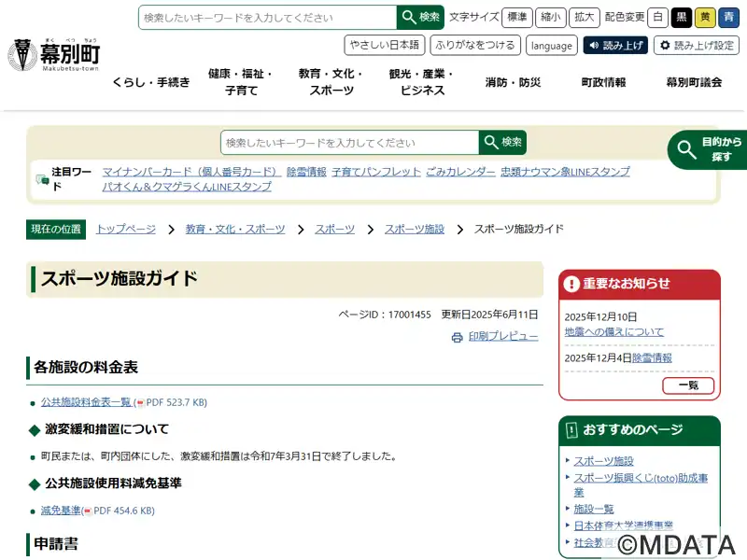Viewport: 747px width, 560px height.
Task: Set text size to 標準
Action: pyautogui.click(x=517, y=18)
